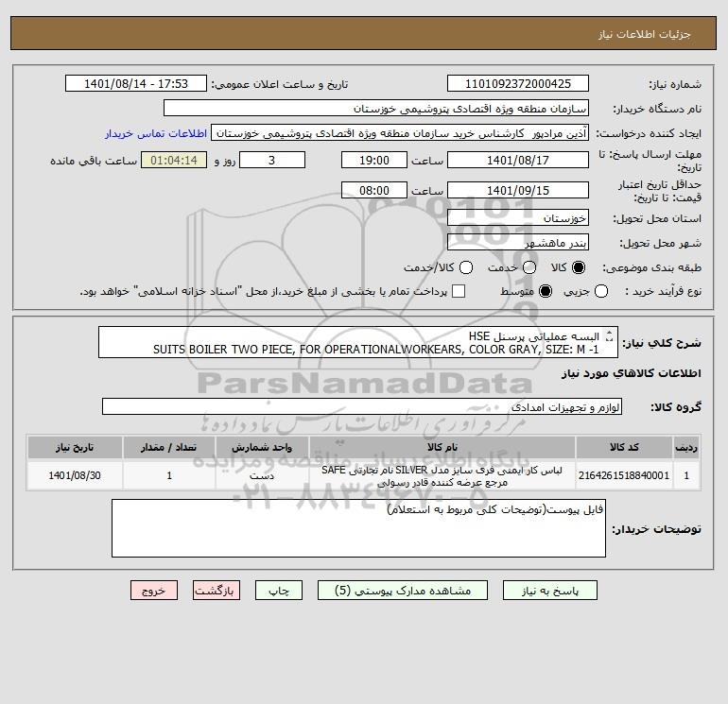Click the واحد شمارش column header
Viewport: 728px width, 704px height.
262,447
